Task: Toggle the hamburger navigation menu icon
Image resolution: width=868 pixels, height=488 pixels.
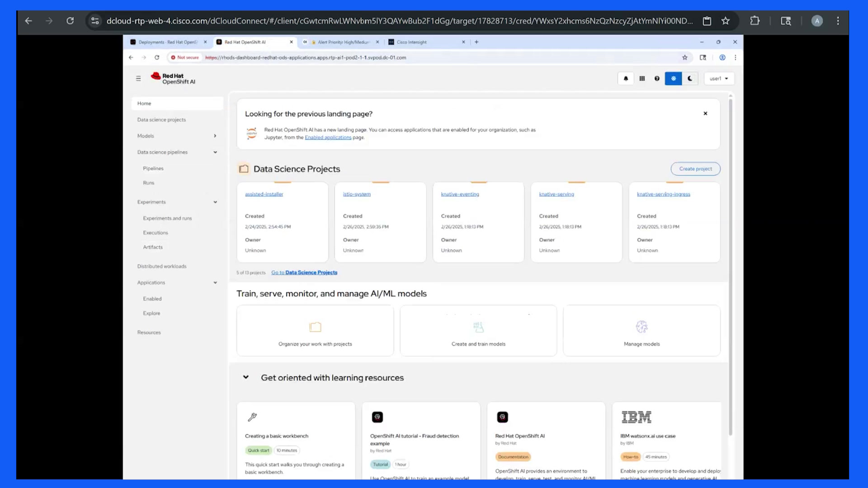Action: 138,79
